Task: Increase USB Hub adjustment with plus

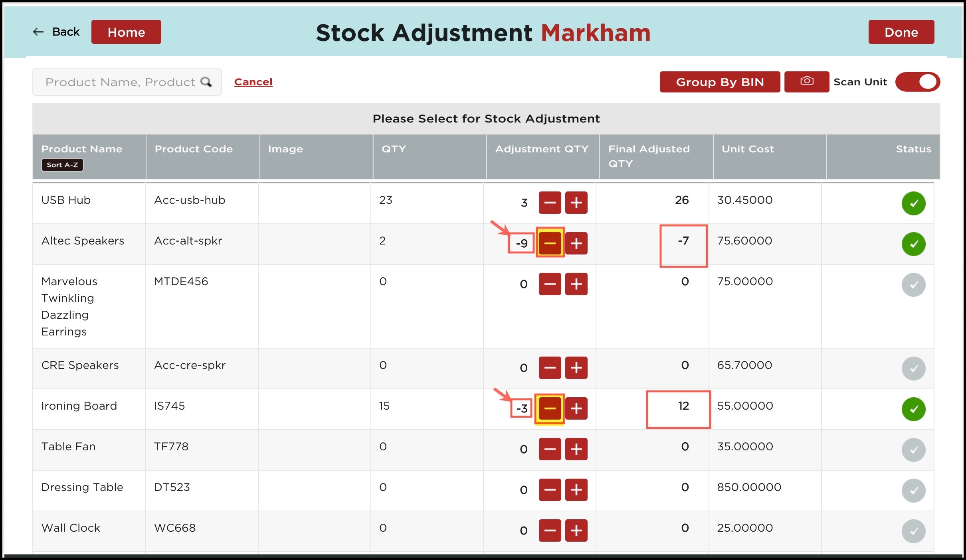Action: tap(576, 203)
